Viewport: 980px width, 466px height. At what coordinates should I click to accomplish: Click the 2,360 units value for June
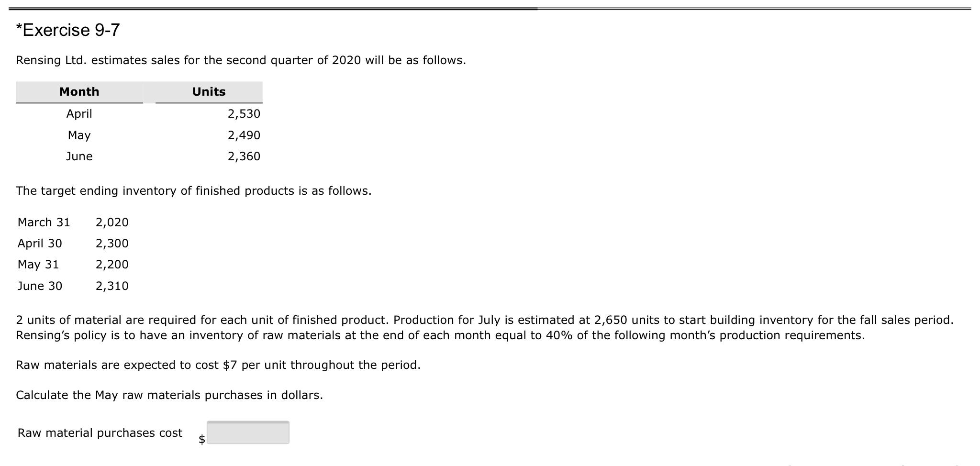coord(244,156)
